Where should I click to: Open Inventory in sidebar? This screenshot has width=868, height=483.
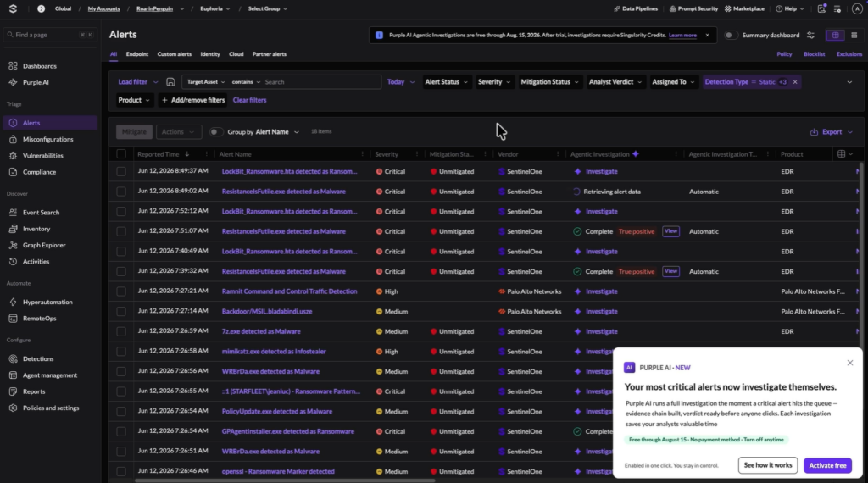36,229
